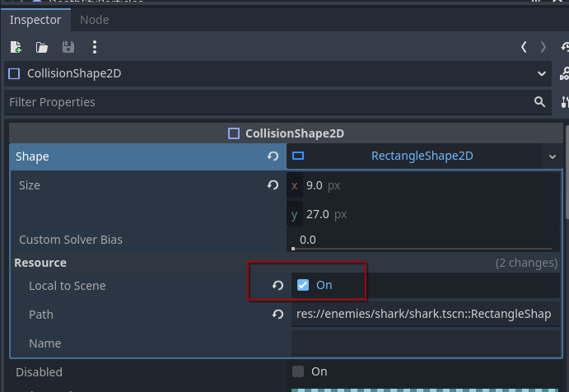The height and width of the screenshot is (392, 569).
Task: Open the load resource folder icon
Action: pos(42,47)
